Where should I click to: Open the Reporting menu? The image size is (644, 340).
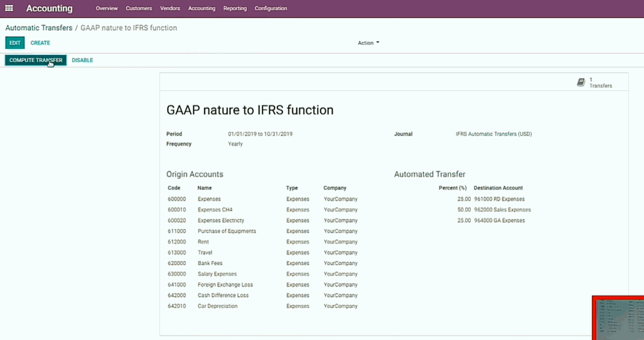[x=235, y=9]
